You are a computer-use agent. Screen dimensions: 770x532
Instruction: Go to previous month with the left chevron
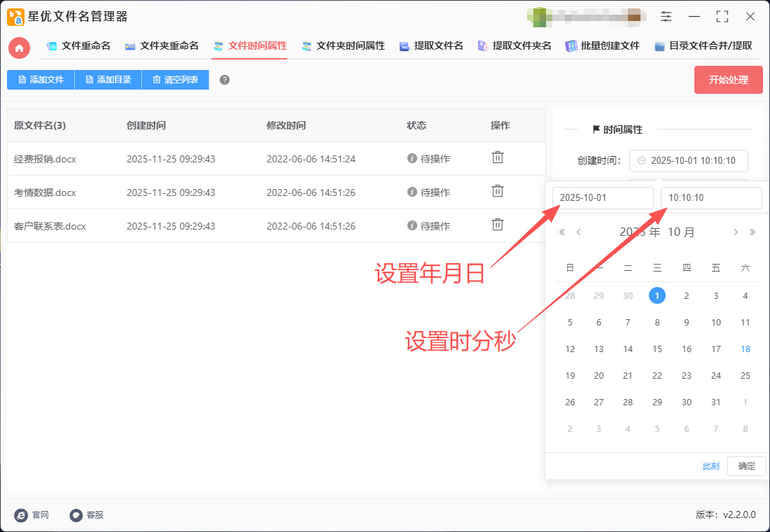pyautogui.click(x=578, y=232)
